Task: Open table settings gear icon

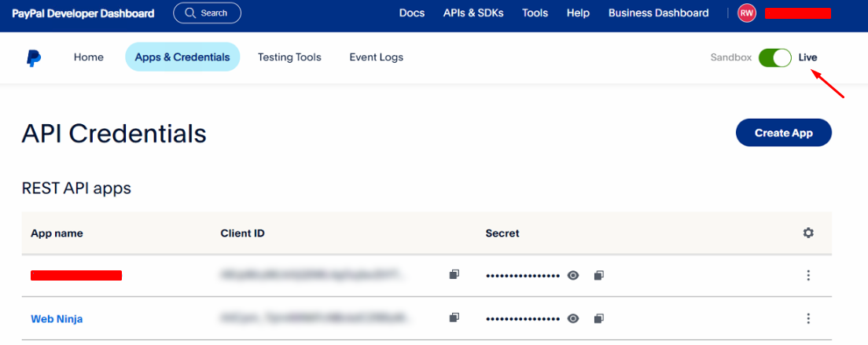Action: pos(808,233)
